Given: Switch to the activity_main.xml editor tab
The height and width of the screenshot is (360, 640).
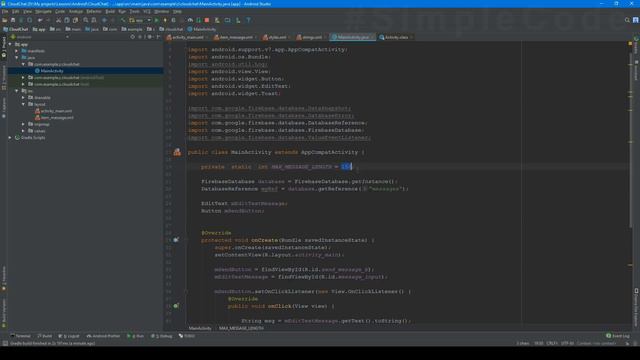Looking at the screenshot, I should point(187,37).
